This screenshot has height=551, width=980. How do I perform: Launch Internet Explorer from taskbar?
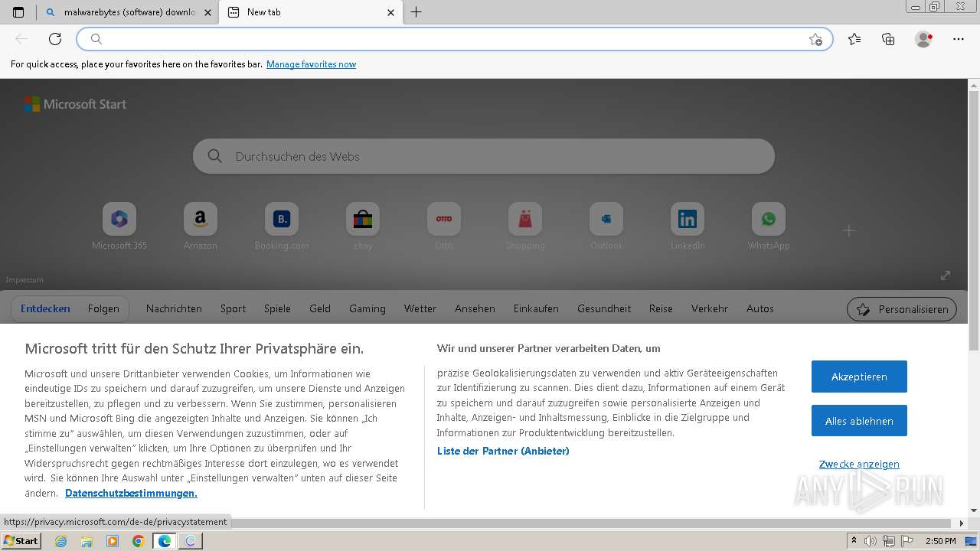(61, 541)
